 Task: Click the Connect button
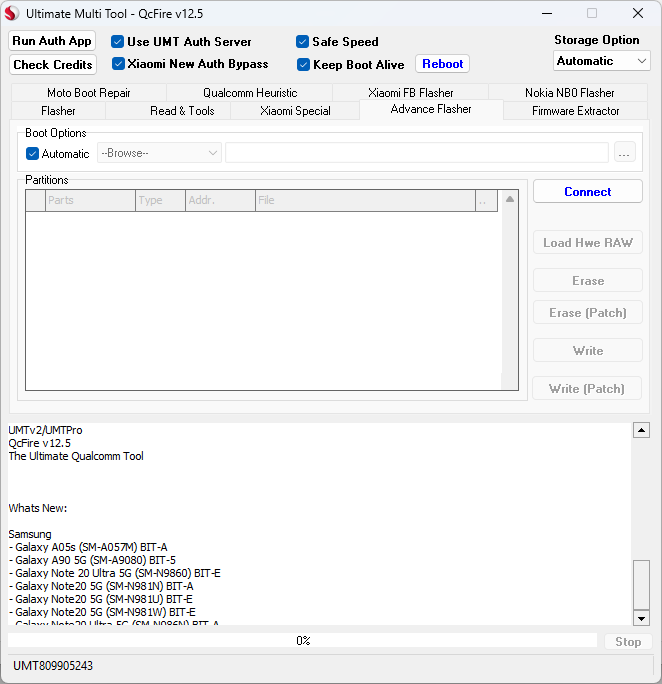pyautogui.click(x=587, y=192)
